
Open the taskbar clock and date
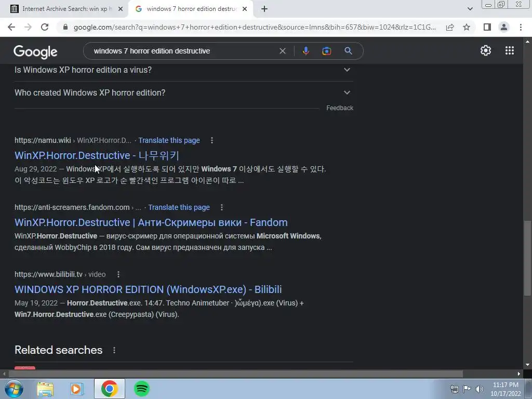pos(506,389)
